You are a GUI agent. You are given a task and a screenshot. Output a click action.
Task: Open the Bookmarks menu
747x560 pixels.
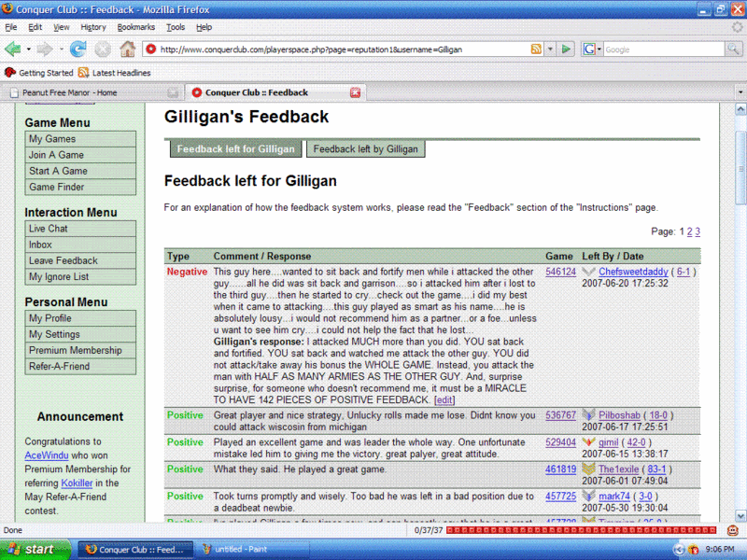pyautogui.click(x=136, y=27)
